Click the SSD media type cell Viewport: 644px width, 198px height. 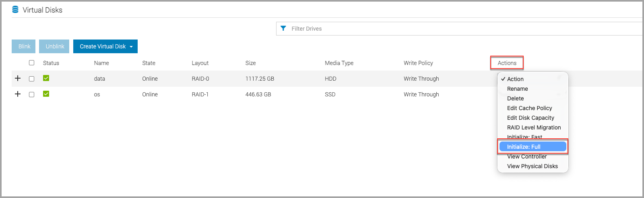click(330, 94)
